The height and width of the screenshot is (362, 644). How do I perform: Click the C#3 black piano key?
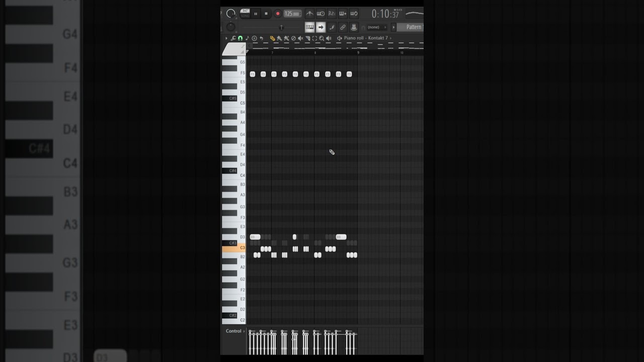[x=229, y=243]
